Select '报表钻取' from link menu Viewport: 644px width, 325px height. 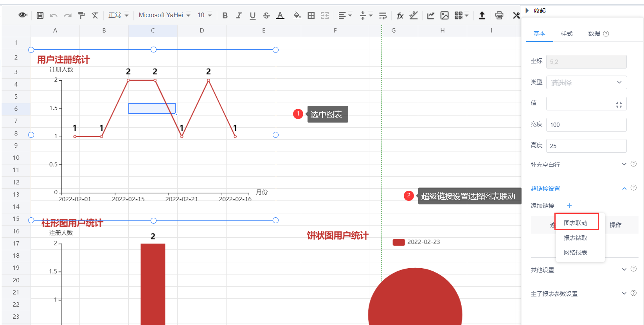576,238
